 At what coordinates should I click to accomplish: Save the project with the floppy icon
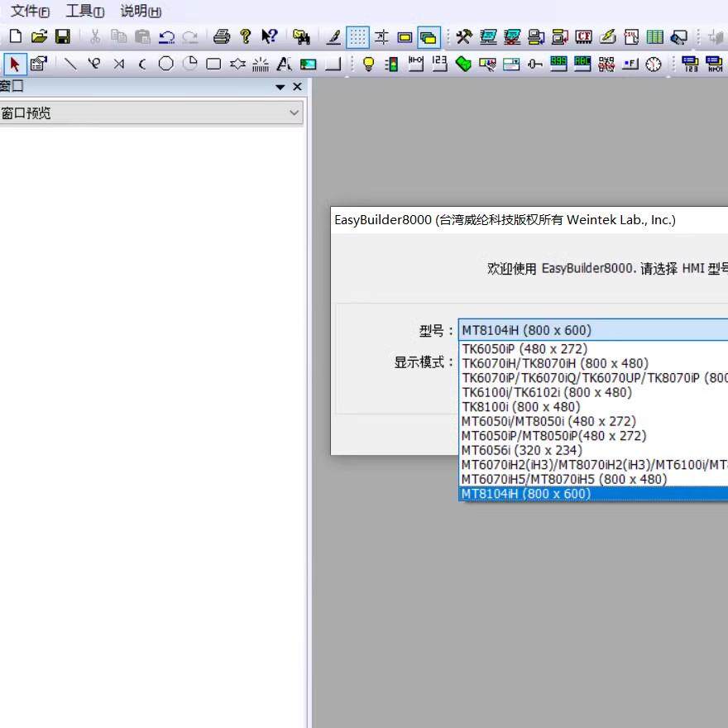tap(63, 36)
